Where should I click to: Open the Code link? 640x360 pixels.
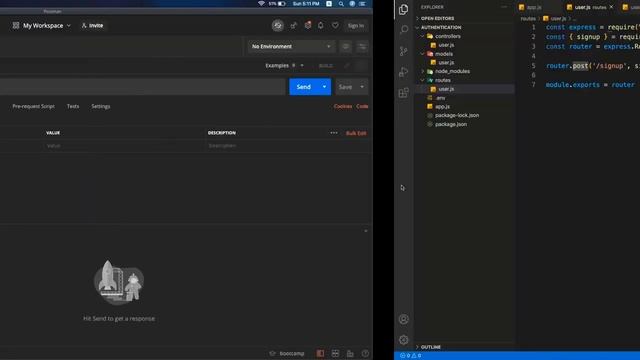[x=362, y=107]
